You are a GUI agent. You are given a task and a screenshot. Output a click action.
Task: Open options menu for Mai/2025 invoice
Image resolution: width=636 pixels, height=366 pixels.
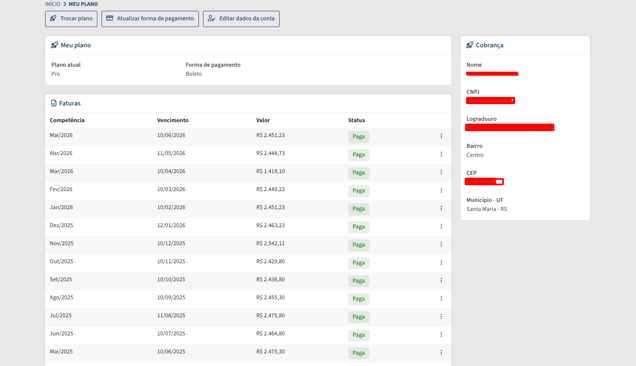pyautogui.click(x=441, y=353)
